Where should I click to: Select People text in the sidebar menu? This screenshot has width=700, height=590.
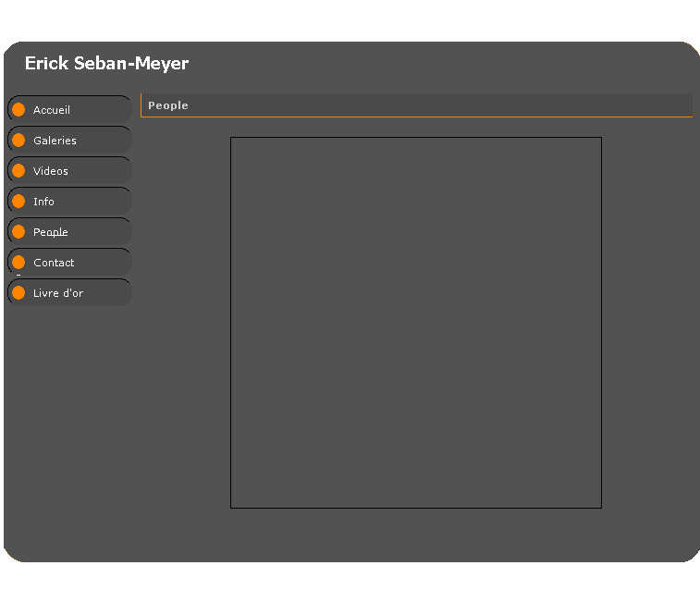tap(51, 232)
